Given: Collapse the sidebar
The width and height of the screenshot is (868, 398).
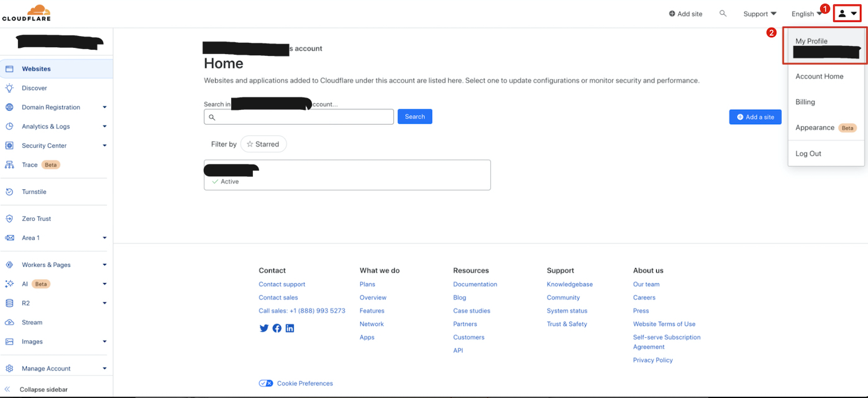Looking at the screenshot, I should point(43,389).
